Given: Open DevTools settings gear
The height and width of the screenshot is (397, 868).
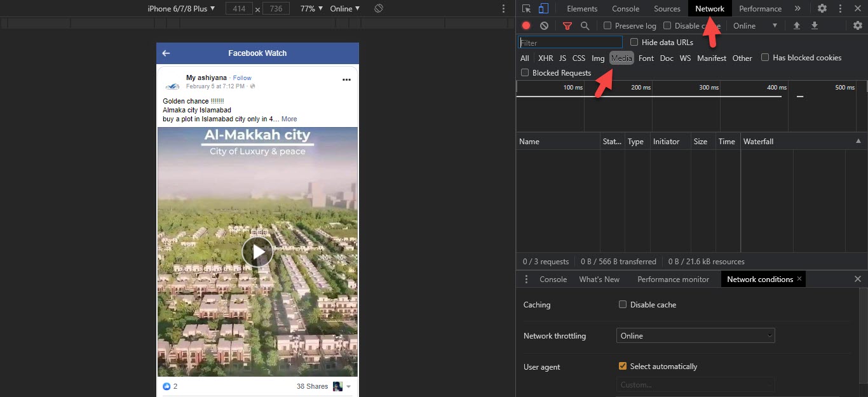Looking at the screenshot, I should click(822, 9).
